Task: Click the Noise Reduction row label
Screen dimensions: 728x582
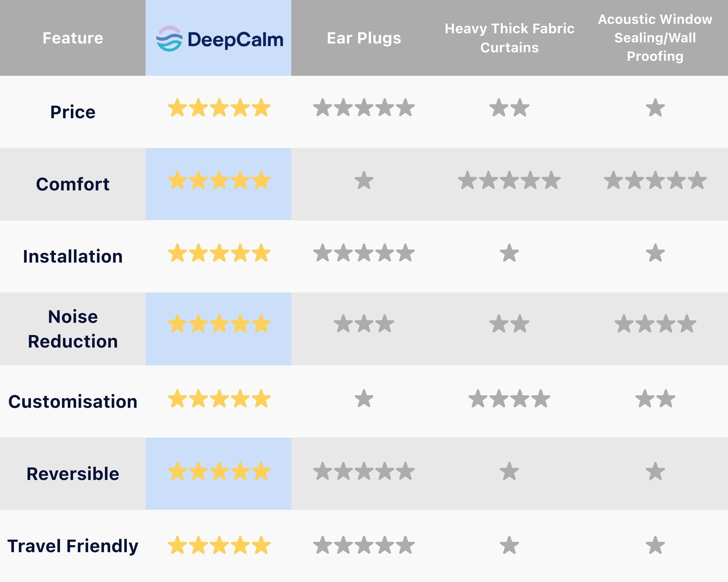Action: click(73, 329)
